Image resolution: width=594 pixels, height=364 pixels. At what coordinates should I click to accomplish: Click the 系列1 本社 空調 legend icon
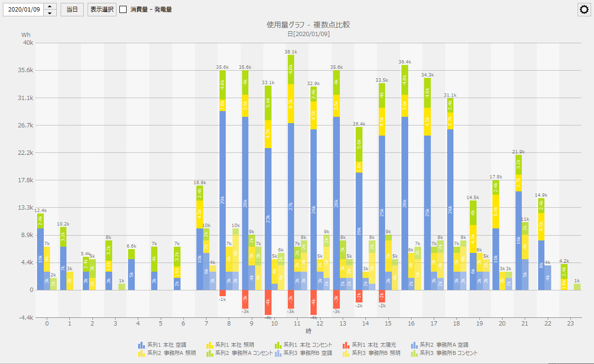tap(142, 345)
